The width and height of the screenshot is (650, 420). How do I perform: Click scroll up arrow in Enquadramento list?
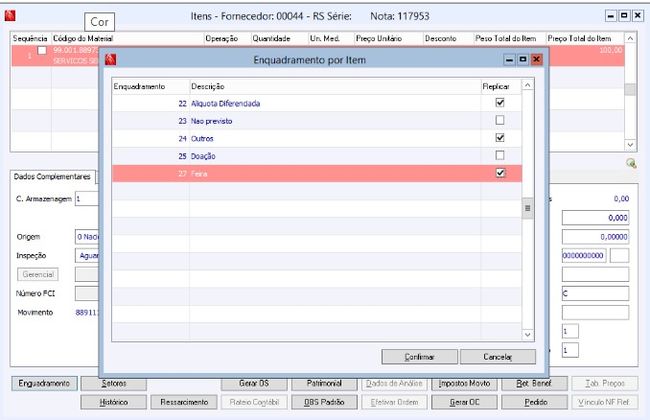click(527, 85)
